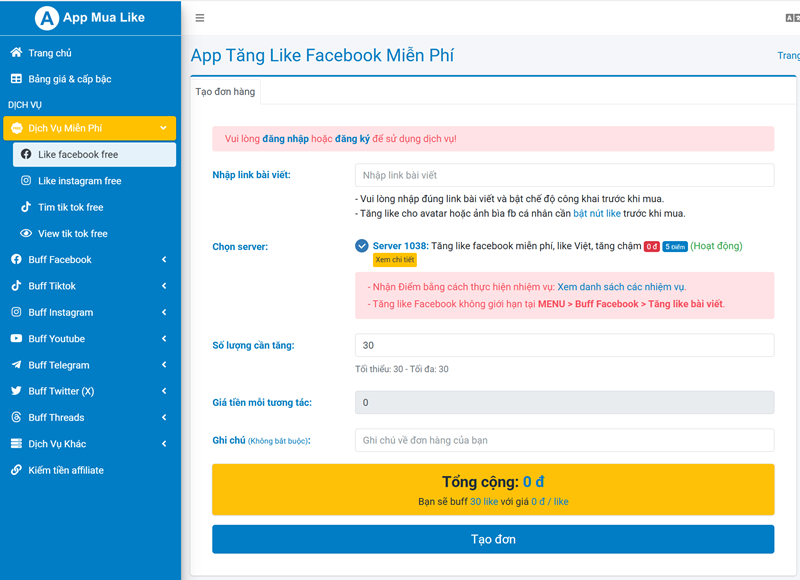Click the Instagram icon beside Buff Instagram
The height and width of the screenshot is (580, 800).
[x=16, y=312]
